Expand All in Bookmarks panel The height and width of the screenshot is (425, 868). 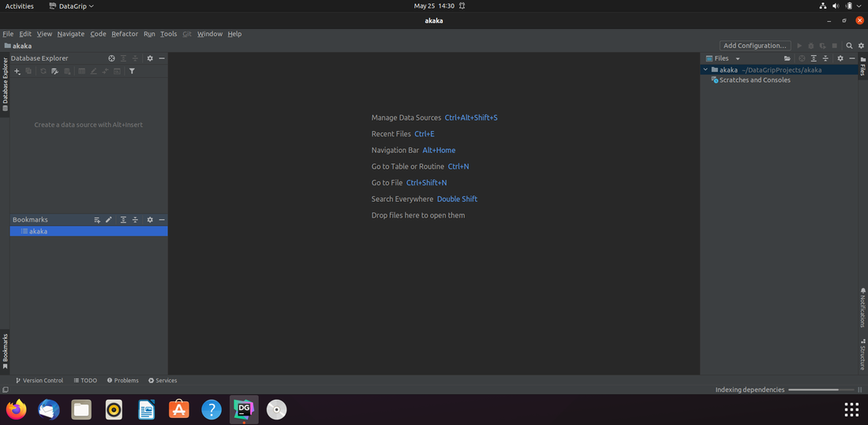coord(123,220)
